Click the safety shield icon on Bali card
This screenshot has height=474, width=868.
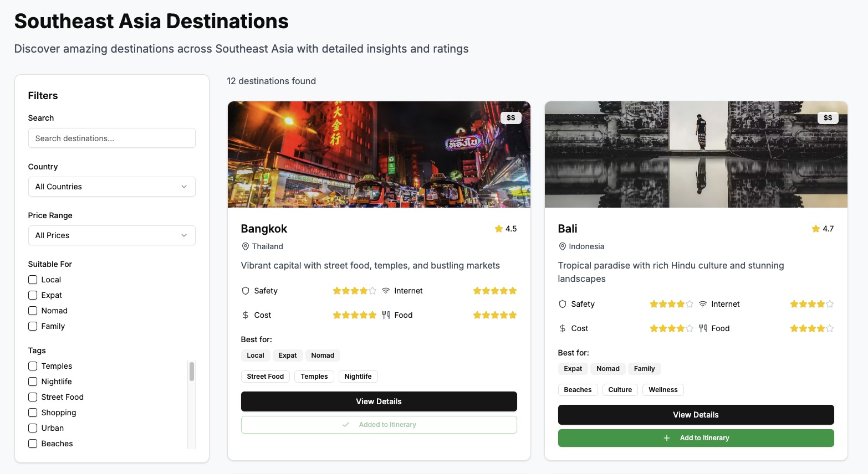561,303
